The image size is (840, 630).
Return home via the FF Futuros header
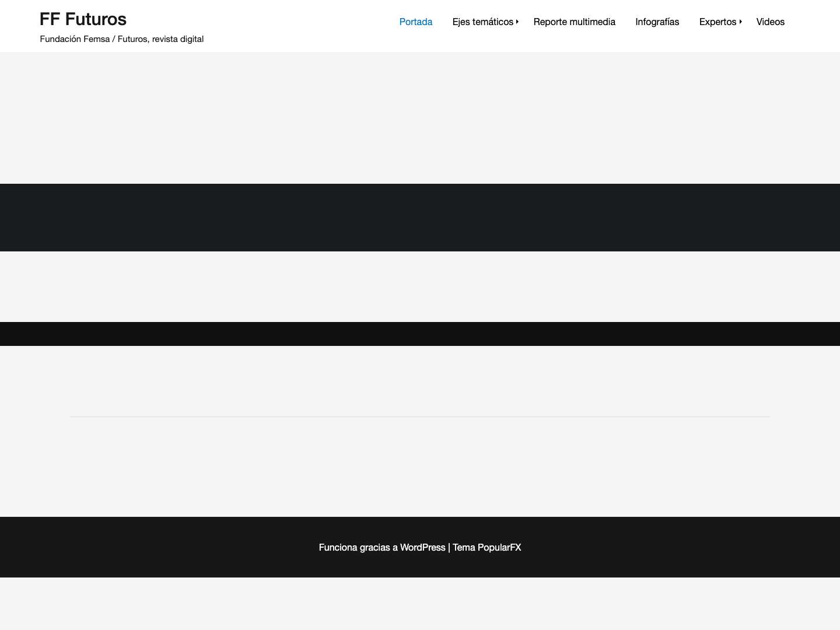tap(83, 19)
